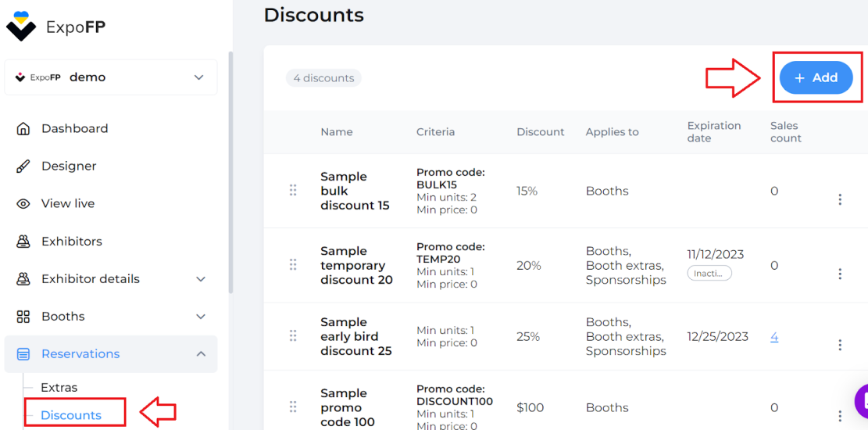Add a new discount
Viewport: 868px width, 430px height.
[816, 78]
